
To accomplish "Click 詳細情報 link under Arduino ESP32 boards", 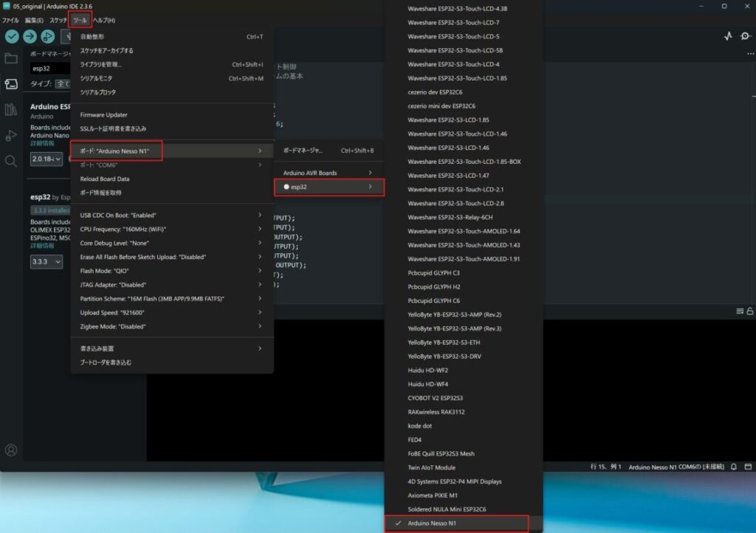I will tap(41, 143).
